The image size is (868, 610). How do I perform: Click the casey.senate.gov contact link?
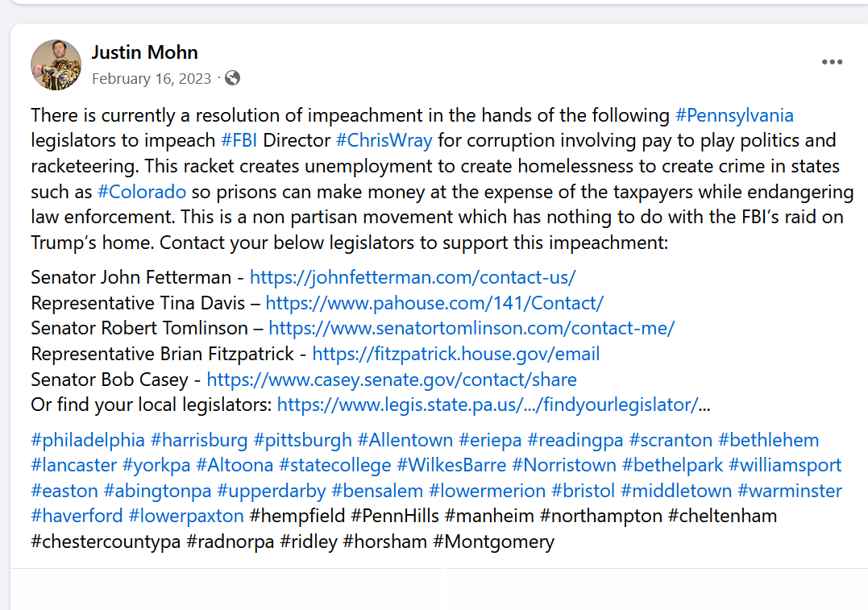click(x=392, y=379)
